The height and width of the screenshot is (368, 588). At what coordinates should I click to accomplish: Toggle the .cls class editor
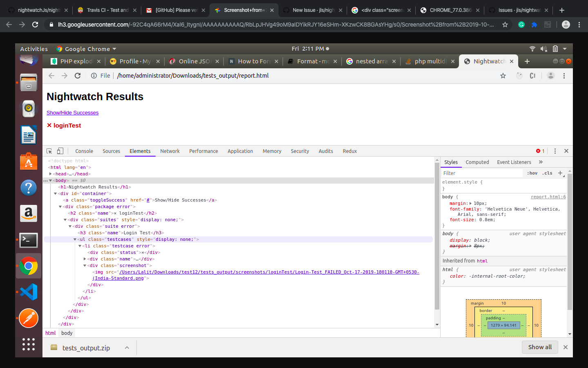point(547,173)
